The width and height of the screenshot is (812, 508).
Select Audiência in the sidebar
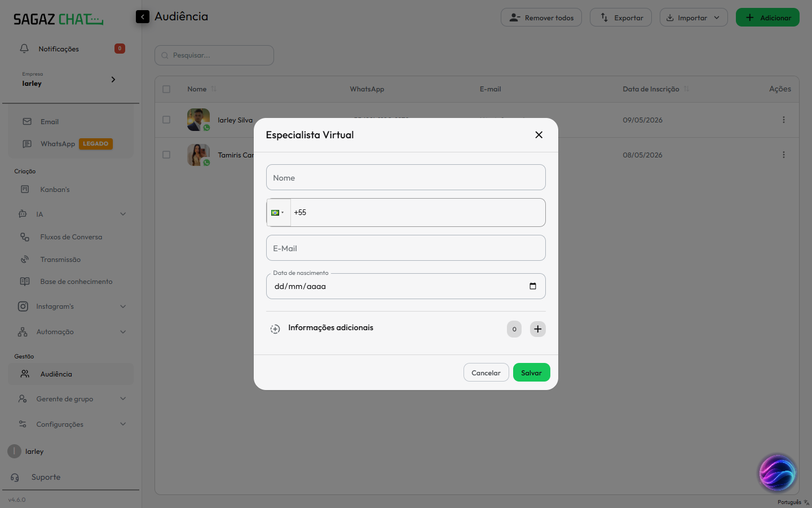click(x=70, y=374)
